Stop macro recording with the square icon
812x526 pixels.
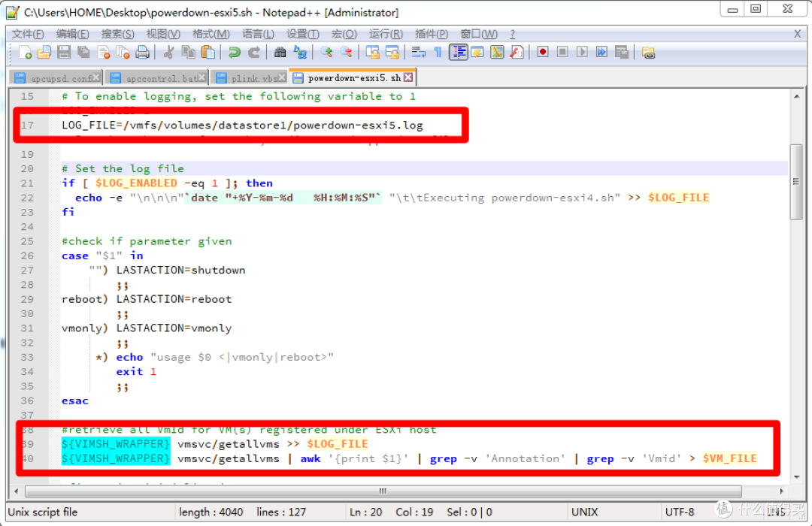coord(562,52)
